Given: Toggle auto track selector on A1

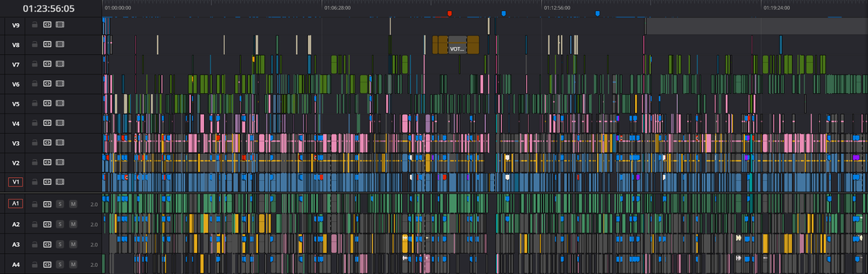Looking at the screenshot, I should [47, 205].
